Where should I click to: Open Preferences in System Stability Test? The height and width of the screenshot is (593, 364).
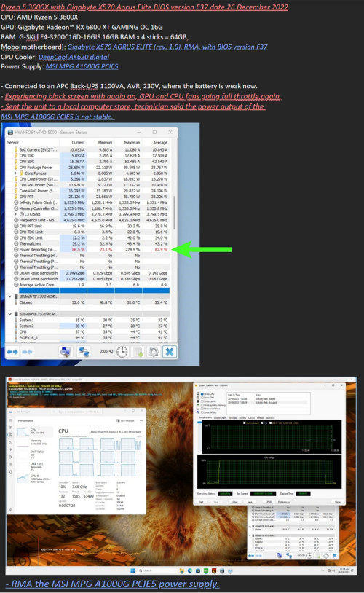284,502
